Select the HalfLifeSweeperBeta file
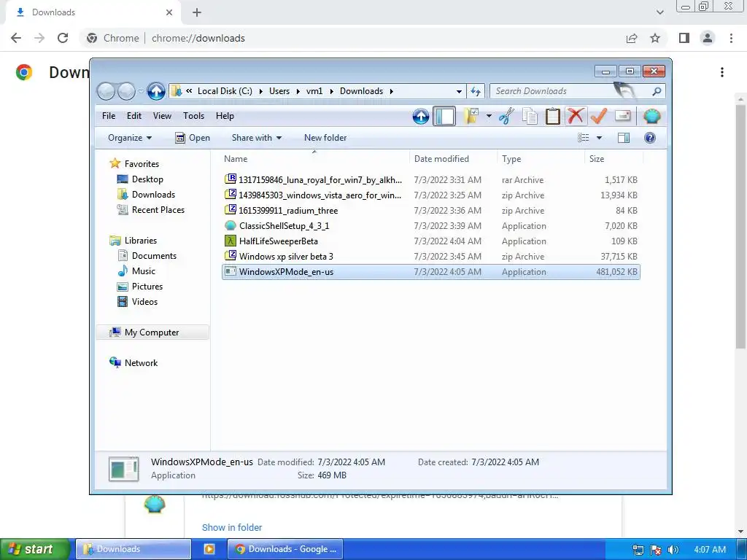Image resolution: width=747 pixels, height=560 pixels. click(430, 241)
